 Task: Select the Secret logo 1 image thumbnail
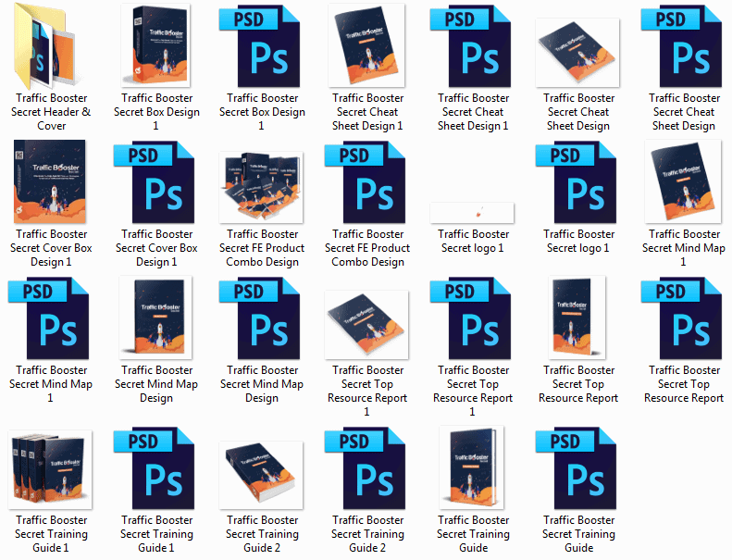pyautogui.click(x=472, y=213)
